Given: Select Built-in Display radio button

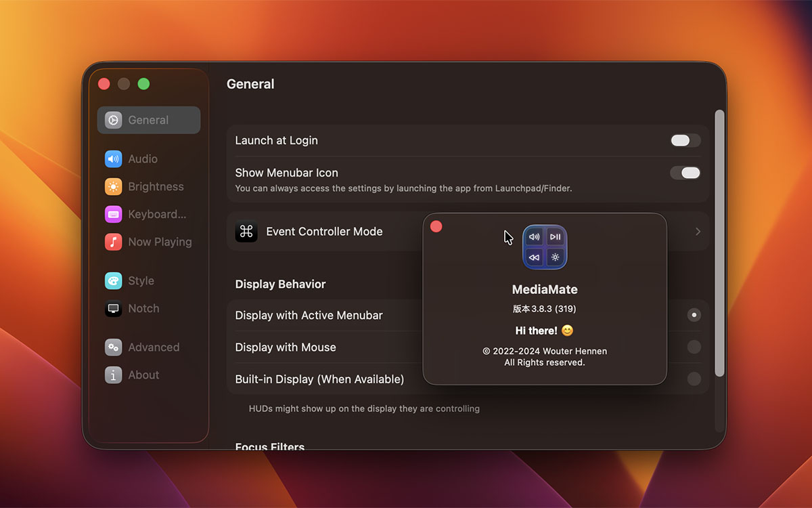Looking at the screenshot, I should tap(694, 379).
